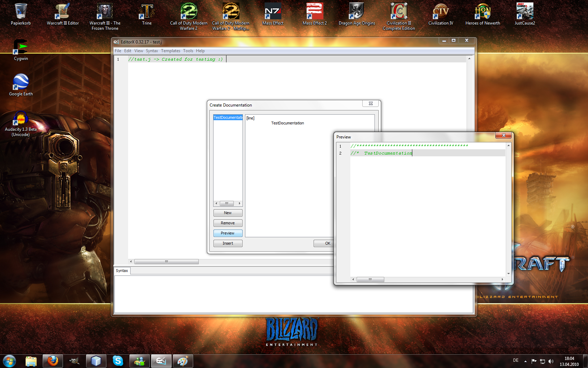Open the Syntax menu in EditorX
The height and width of the screenshot is (368, 588).
click(x=152, y=51)
